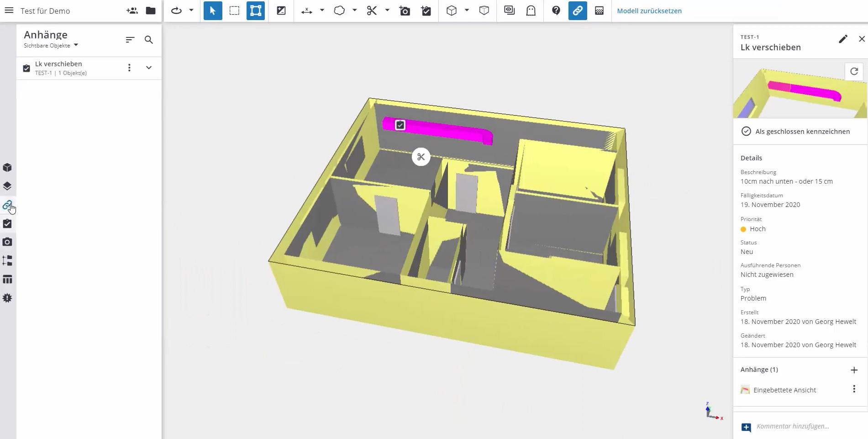Click the help question mark icon
The width and height of the screenshot is (868, 439).
(x=556, y=11)
